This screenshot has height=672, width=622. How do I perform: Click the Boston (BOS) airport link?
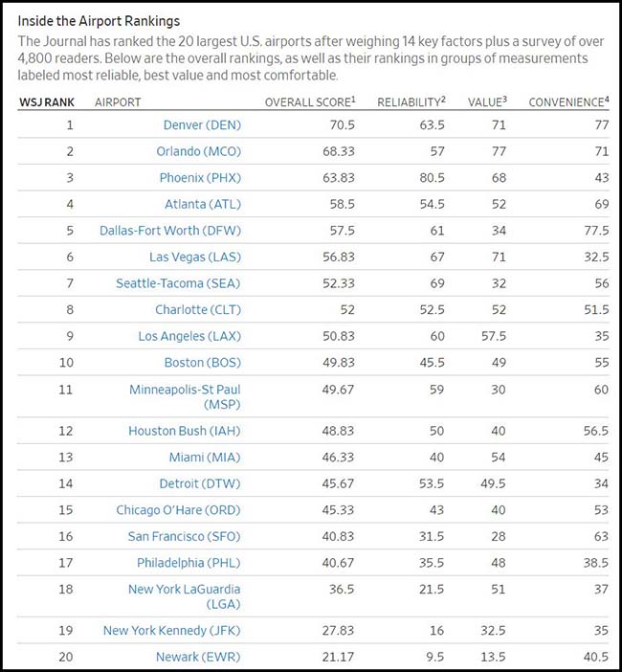click(x=197, y=363)
